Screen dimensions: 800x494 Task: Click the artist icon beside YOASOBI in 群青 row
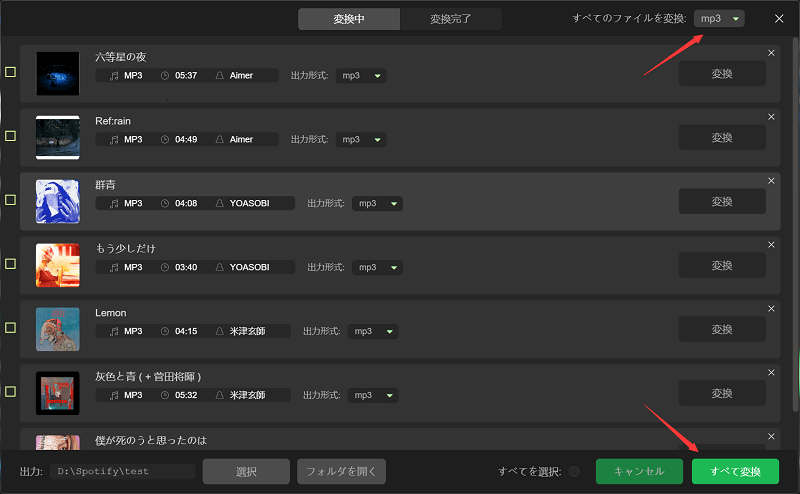219,203
